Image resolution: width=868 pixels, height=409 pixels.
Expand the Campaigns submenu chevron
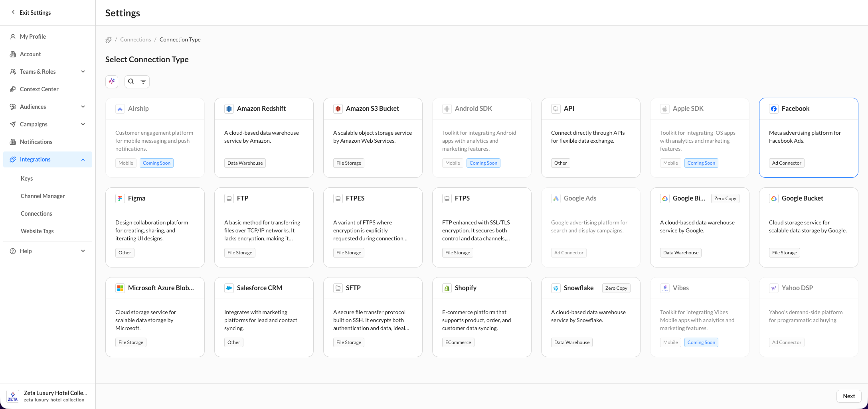point(83,124)
